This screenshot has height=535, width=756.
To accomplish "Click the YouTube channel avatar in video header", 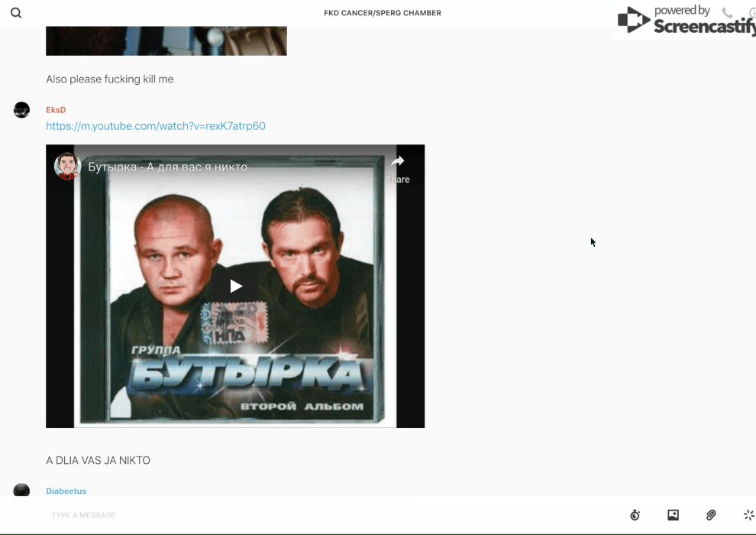I will 67,166.
